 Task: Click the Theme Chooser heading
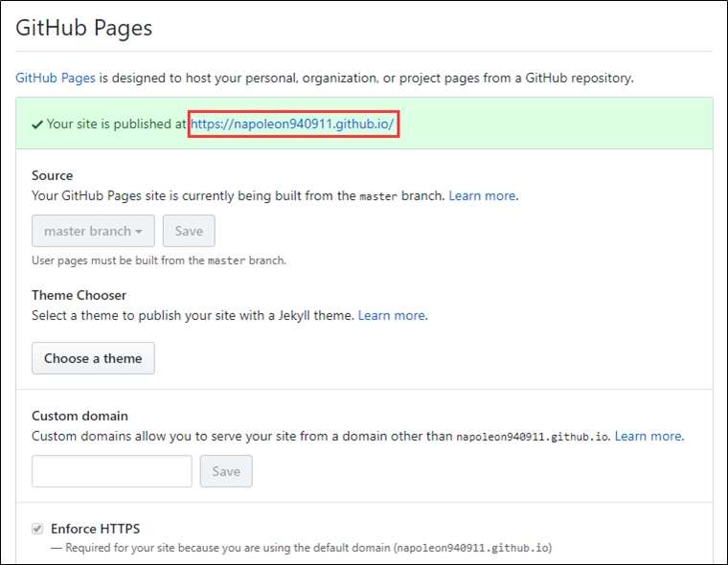79,295
